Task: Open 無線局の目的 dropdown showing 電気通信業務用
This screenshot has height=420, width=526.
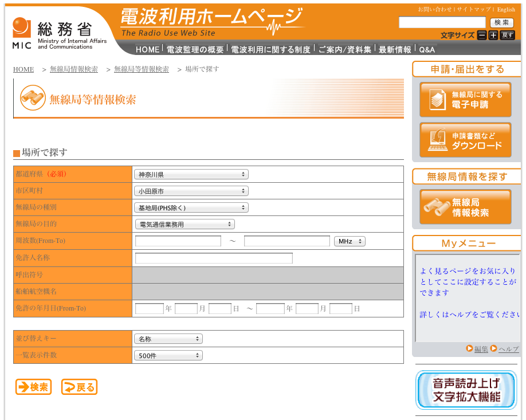Action: pyautogui.click(x=185, y=225)
